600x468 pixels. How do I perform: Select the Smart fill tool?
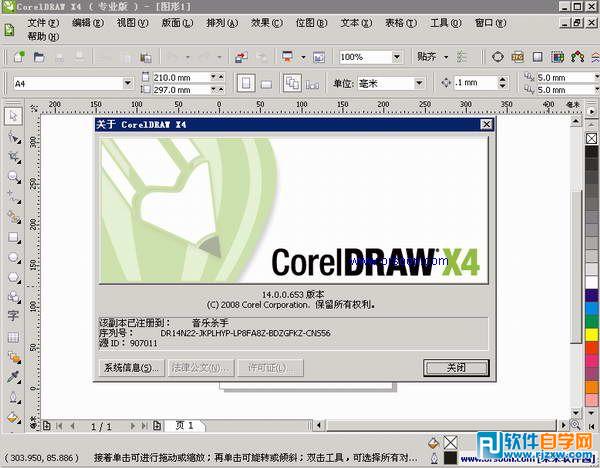click(x=14, y=217)
